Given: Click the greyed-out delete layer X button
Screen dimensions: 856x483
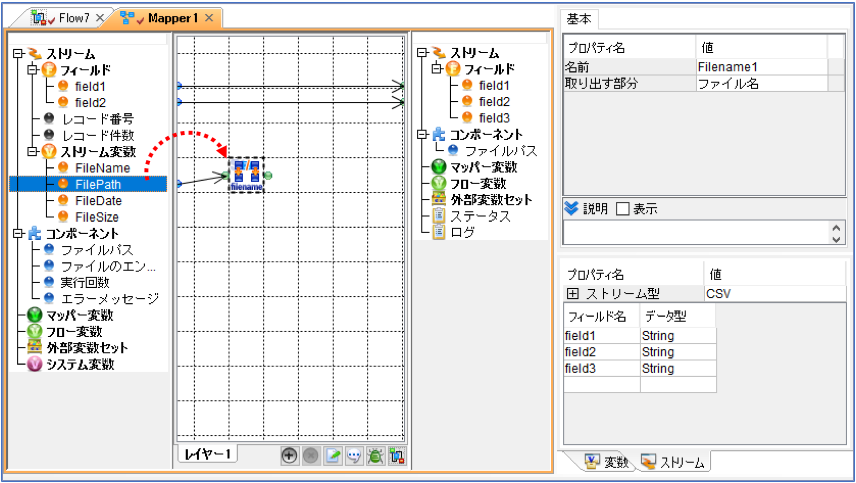Looking at the screenshot, I should [311, 455].
